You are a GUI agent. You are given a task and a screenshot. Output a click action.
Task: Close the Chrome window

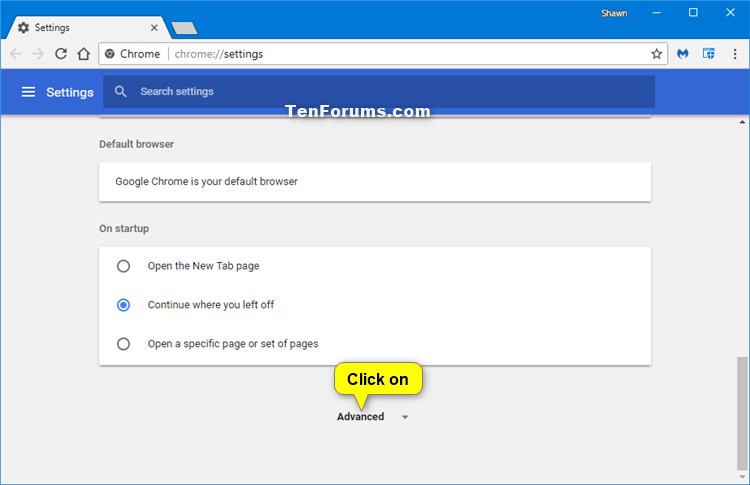(x=730, y=13)
